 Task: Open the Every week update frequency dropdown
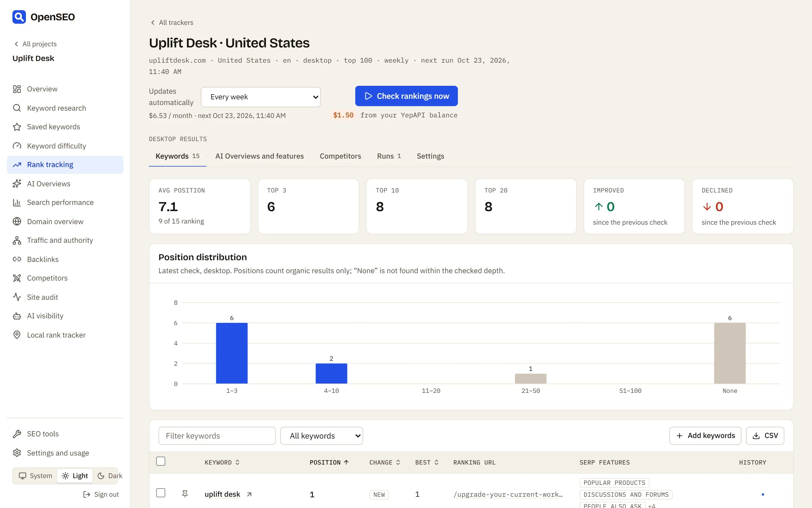click(x=261, y=97)
